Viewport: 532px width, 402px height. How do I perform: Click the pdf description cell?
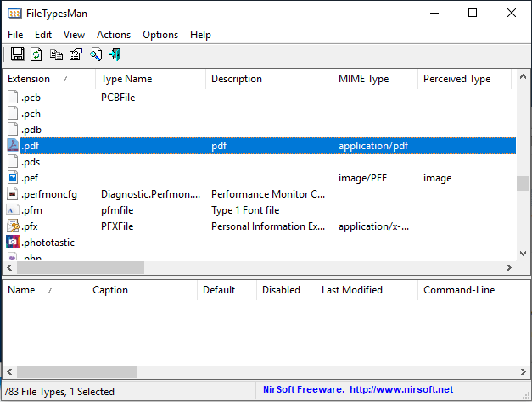pyautogui.click(x=219, y=146)
